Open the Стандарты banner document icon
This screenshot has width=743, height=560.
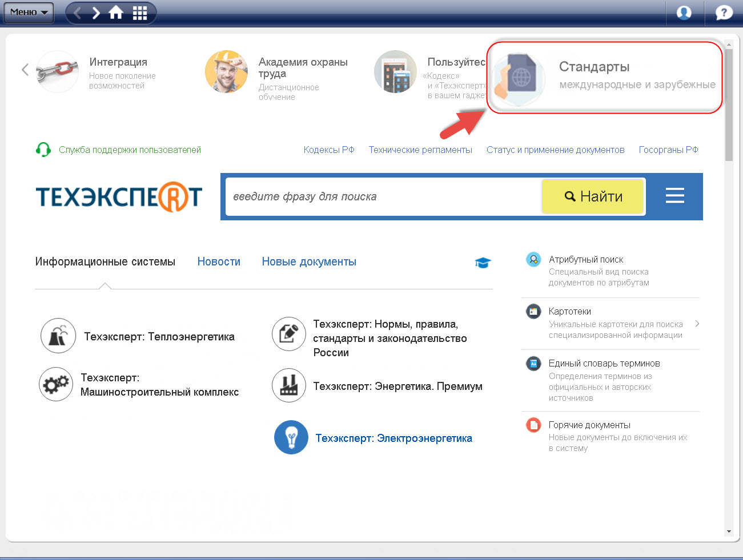pyautogui.click(x=518, y=79)
